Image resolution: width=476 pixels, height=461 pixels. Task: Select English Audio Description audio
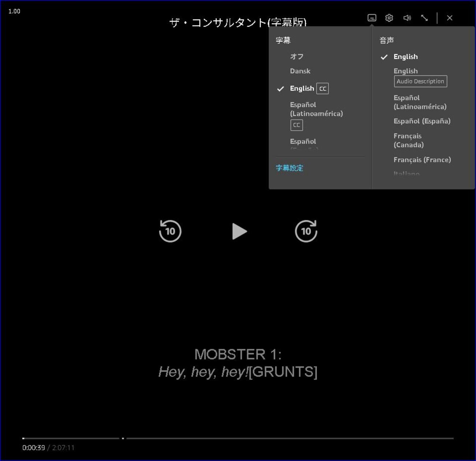pyautogui.click(x=420, y=77)
